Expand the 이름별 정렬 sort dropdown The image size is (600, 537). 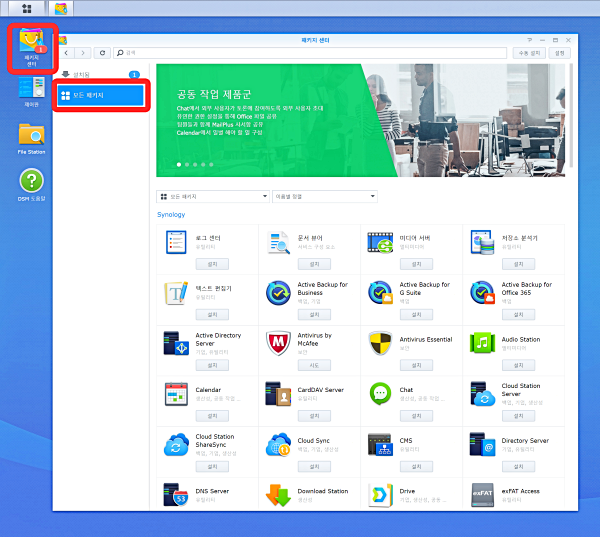[x=324, y=196]
